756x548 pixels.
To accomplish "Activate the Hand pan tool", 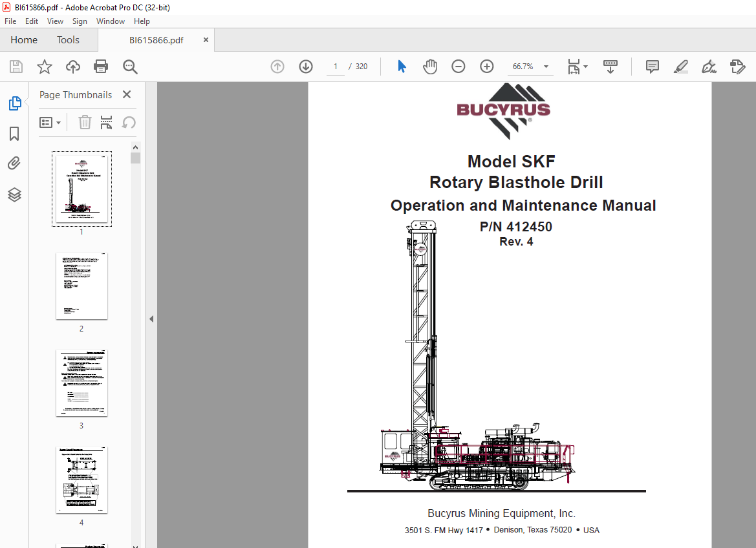I will pyautogui.click(x=429, y=67).
